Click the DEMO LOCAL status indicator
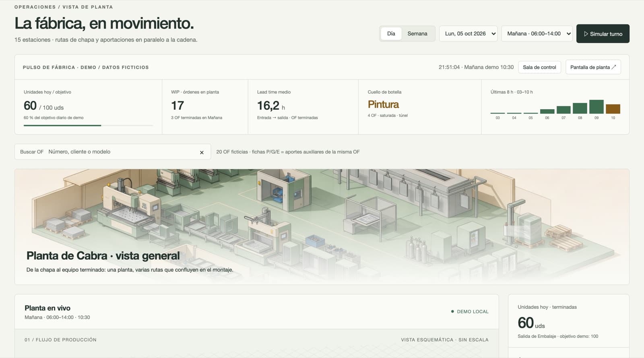Image resolution: width=644 pixels, height=358 pixels. click(x=470, y=312)
